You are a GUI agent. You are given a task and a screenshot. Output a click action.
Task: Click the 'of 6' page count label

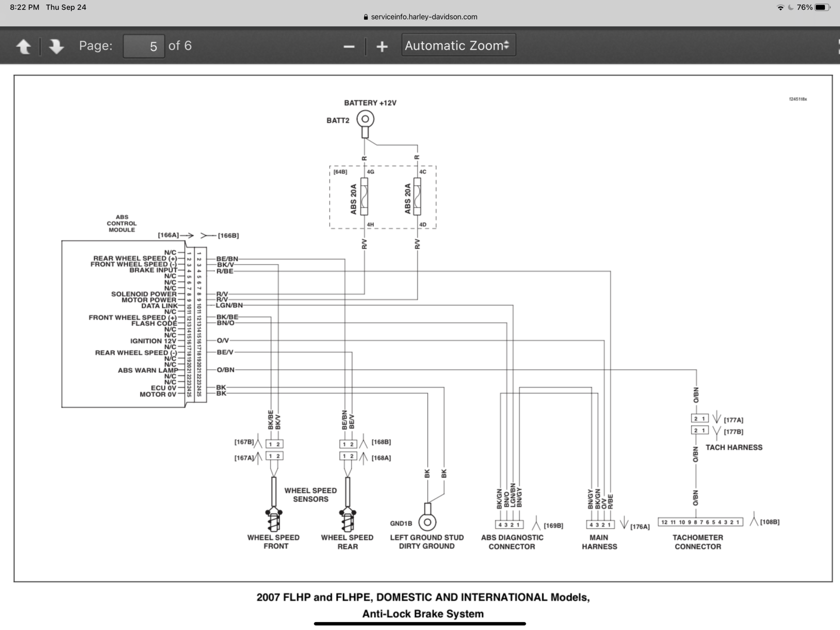click(x=180, y=46)
